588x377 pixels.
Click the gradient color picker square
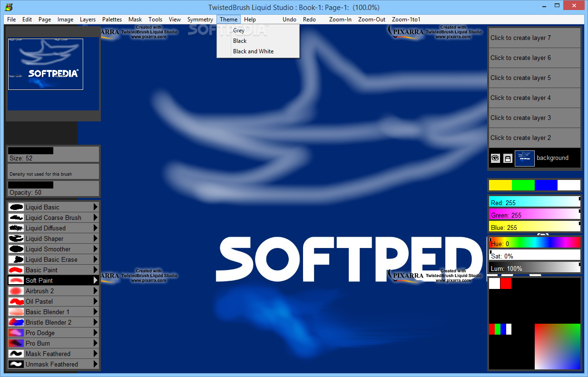[558, 347]
